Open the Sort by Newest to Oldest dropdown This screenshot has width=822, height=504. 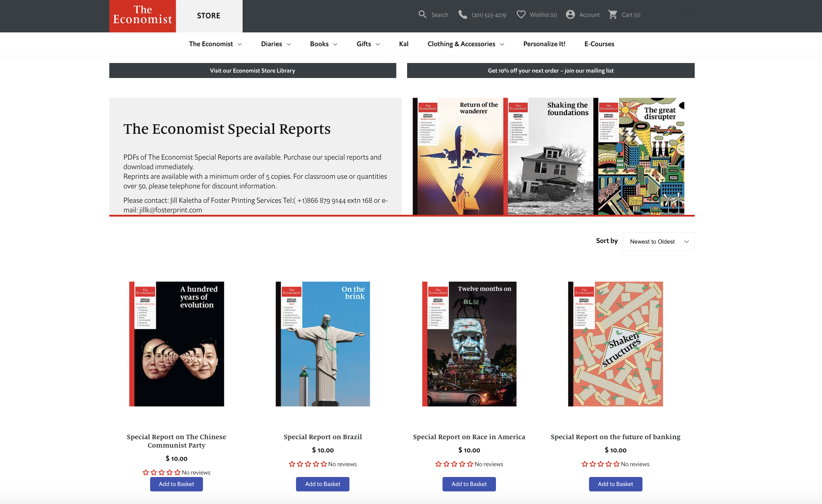[x=659, y=241]
